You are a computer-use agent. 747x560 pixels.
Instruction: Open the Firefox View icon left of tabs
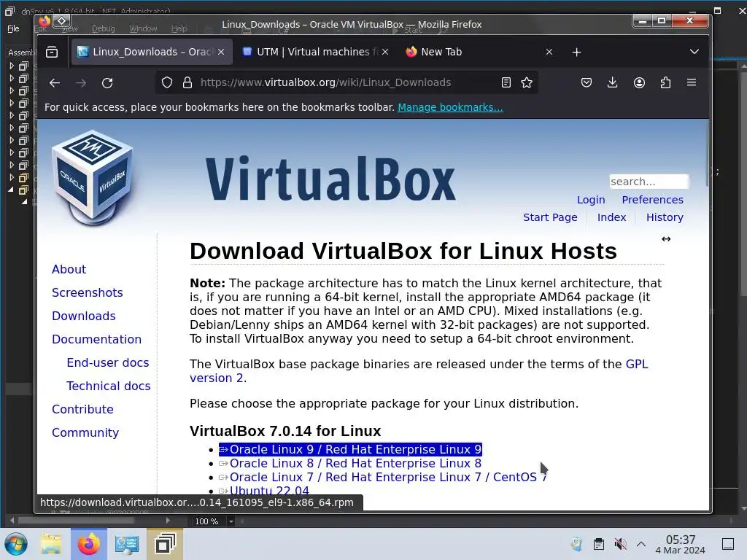point(52,52)
